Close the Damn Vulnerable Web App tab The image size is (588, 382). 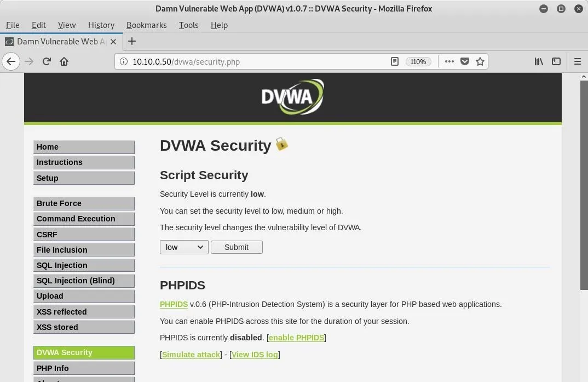[113, 42]
